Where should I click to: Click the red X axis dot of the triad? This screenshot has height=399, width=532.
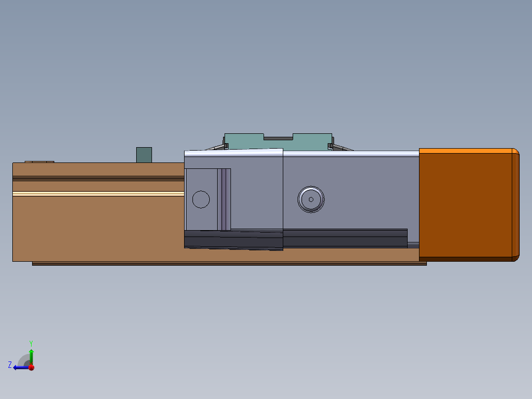point(32,367)
